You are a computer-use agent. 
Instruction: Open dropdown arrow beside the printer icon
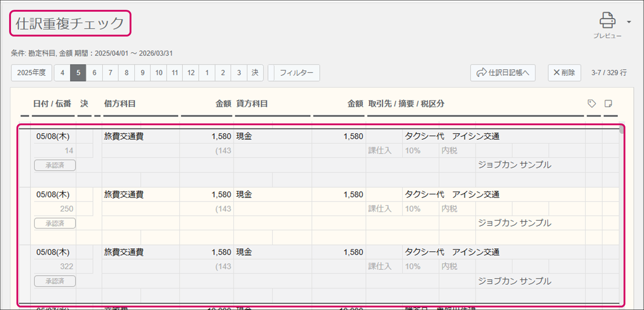629,22
